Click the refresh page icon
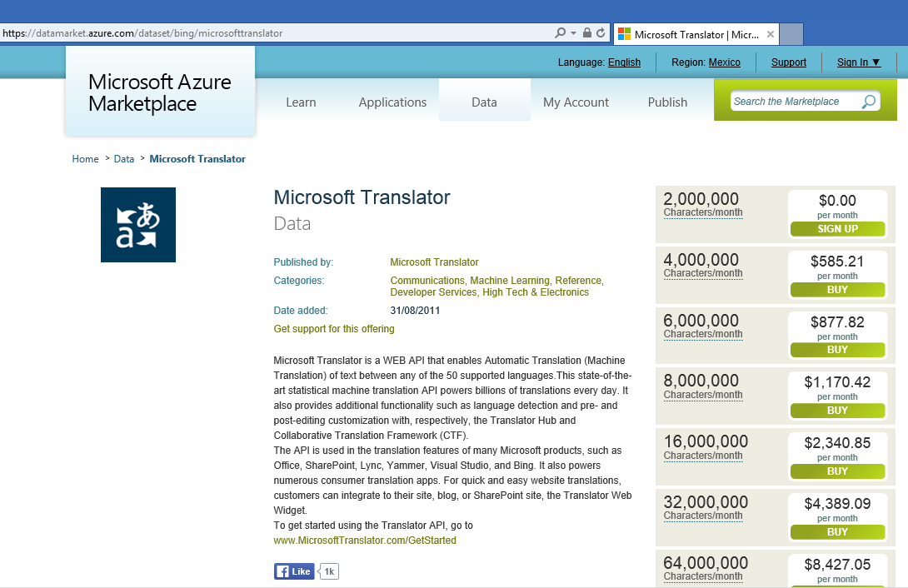The image size is (908, 588). click(601, 33)
